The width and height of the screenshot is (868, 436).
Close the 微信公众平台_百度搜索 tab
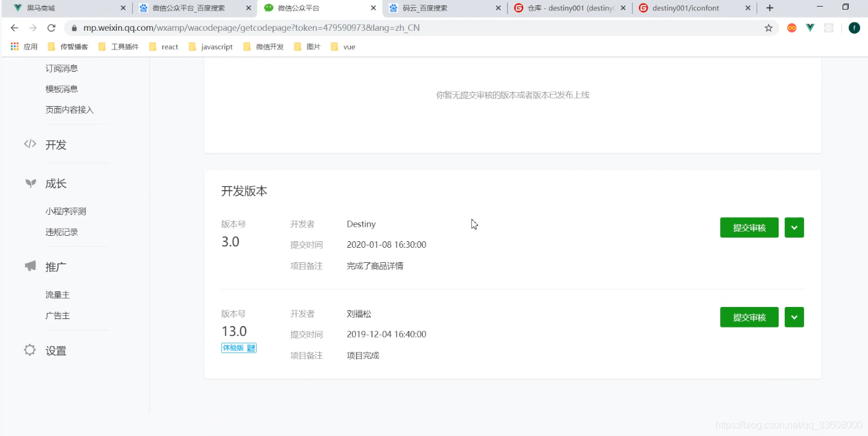pyautogui.click(x=248, y=8)
